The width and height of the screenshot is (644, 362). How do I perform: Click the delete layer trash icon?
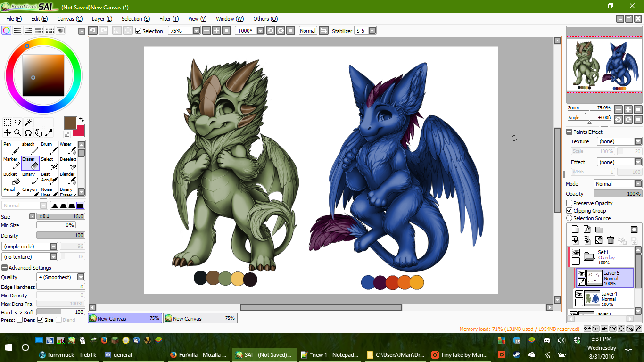tap(611, 240)
